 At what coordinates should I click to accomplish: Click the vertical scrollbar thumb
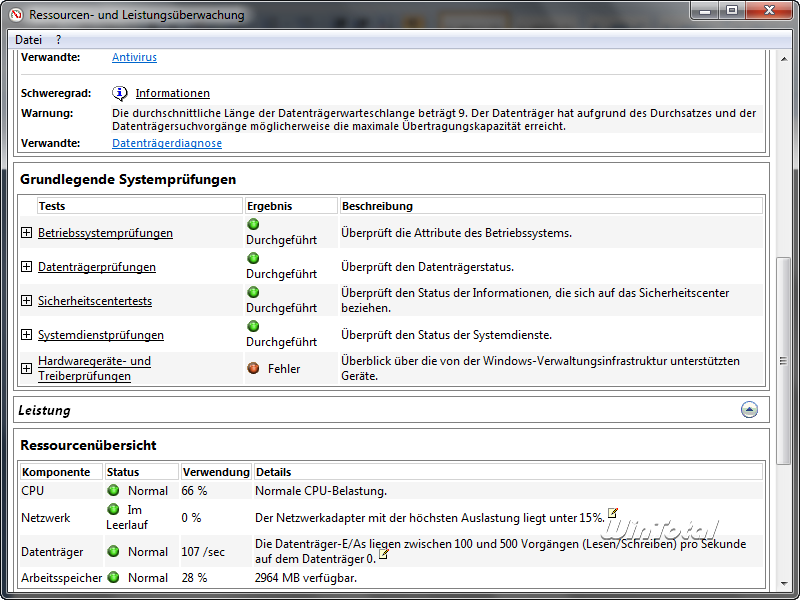click(x=784, y=361)
